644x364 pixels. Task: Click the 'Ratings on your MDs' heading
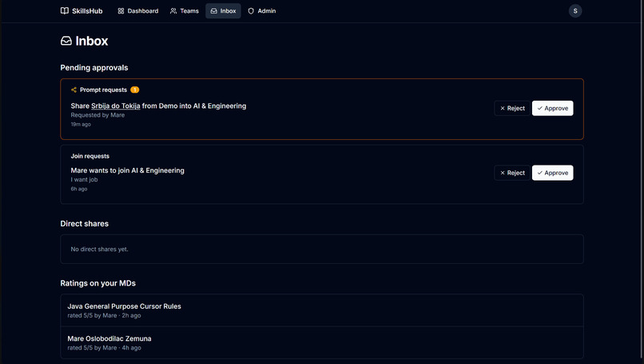coord(97,283)
